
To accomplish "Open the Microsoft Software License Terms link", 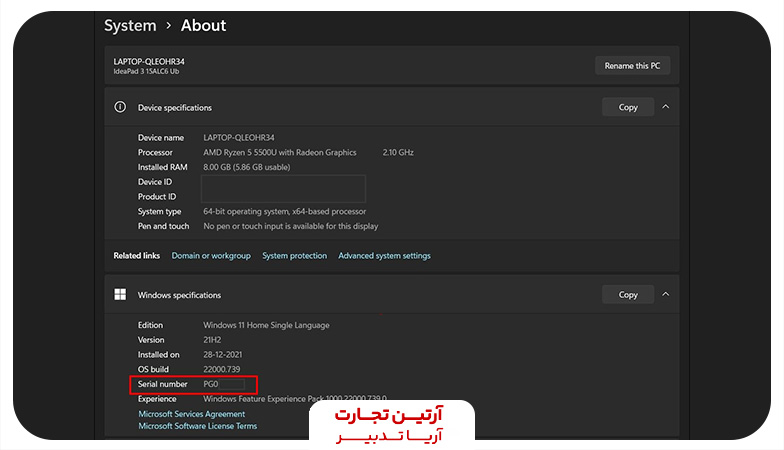I will (x=197, y=426).
